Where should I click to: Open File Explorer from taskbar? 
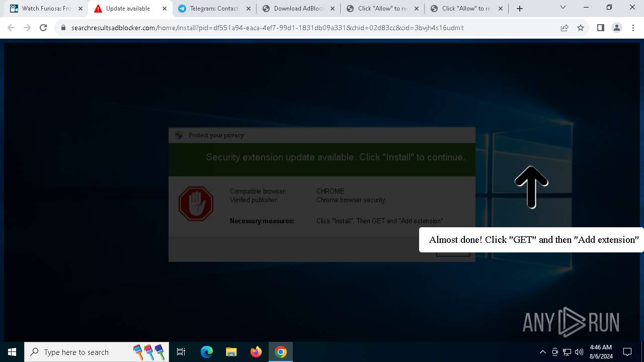231,352
